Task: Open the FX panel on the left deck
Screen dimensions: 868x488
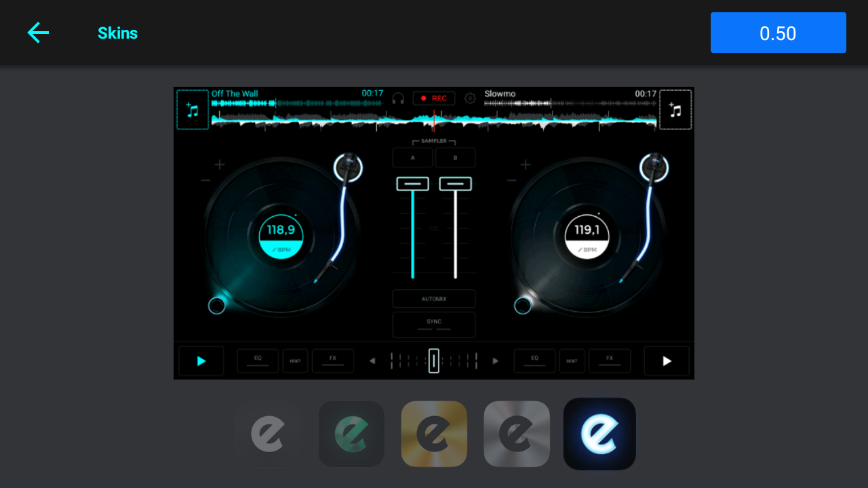Action: (332, 361)
